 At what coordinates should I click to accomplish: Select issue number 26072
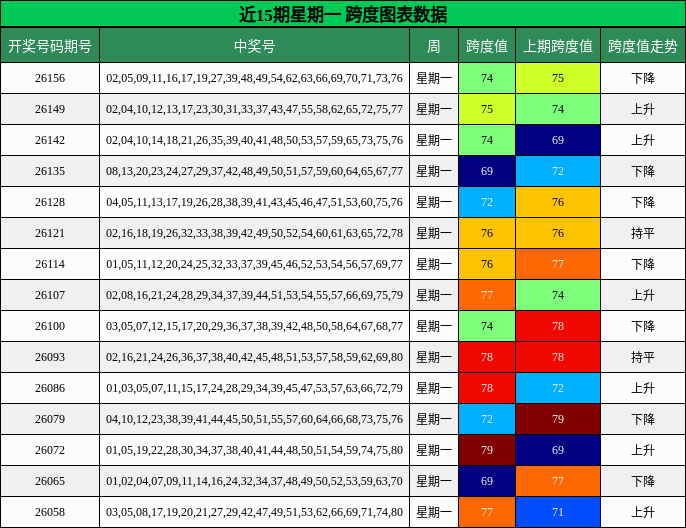(x=50, y=451)
